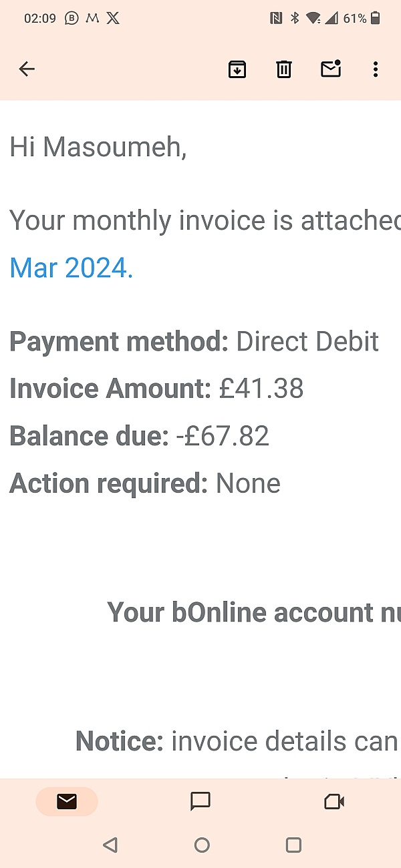Screen dimensions: 401x868
Task: Open the three-dot overflow menu
Action: (376, 69)
